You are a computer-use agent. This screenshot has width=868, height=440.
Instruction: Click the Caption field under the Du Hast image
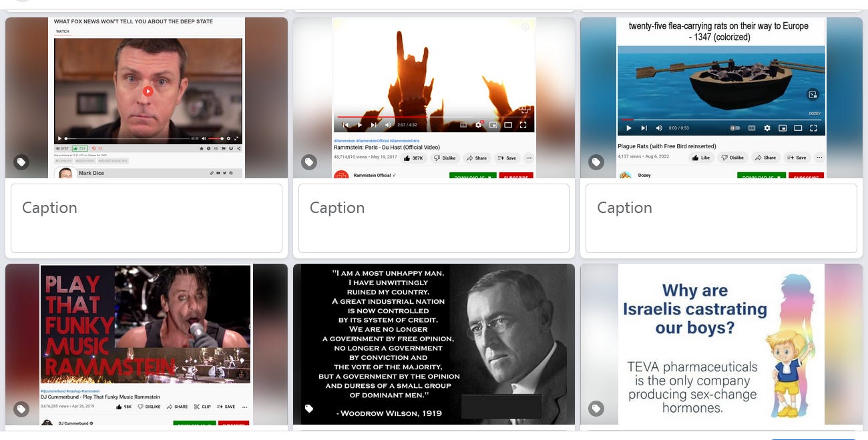coord(434,218)
